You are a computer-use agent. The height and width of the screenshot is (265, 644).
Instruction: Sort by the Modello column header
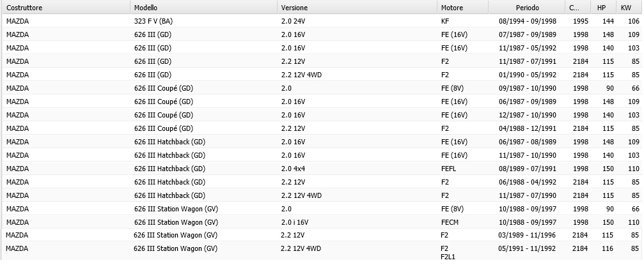(x=204, y=8)
